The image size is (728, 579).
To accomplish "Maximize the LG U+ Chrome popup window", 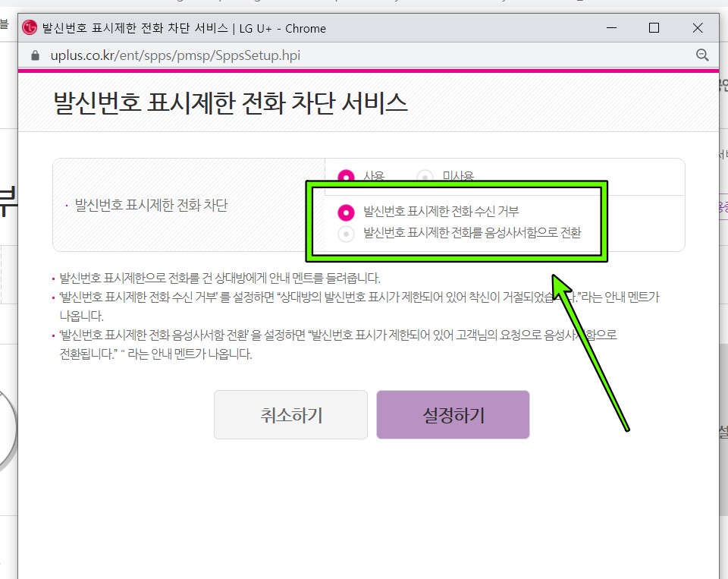I will (654, 28).
